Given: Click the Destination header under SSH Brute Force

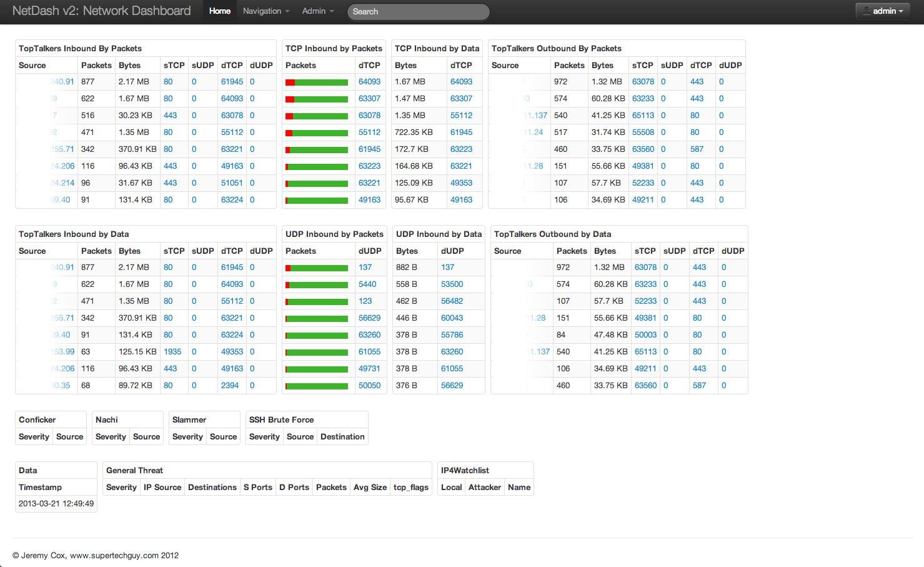Looking at the screenshot, I should [x=342, y=436].
